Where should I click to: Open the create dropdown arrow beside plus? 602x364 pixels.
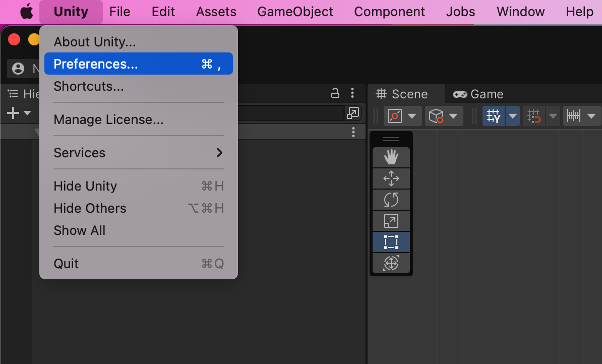[x=27, y=113]
